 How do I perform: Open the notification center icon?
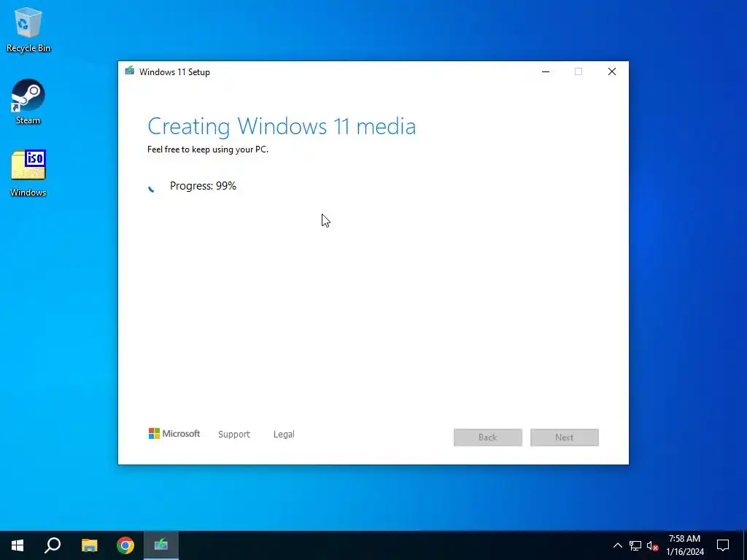click(x=723, y=545)
